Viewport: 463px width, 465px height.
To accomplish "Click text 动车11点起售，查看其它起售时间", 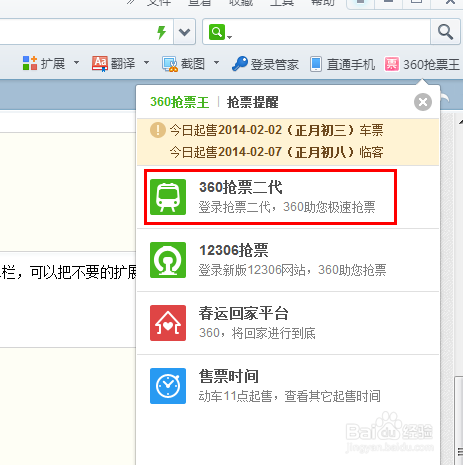I will tap(289, 396).
